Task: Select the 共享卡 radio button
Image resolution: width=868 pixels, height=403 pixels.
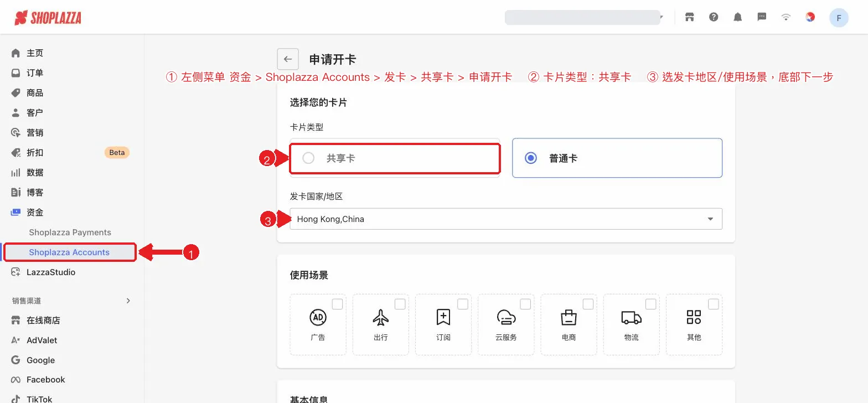Action: click(x=308, y=158)
